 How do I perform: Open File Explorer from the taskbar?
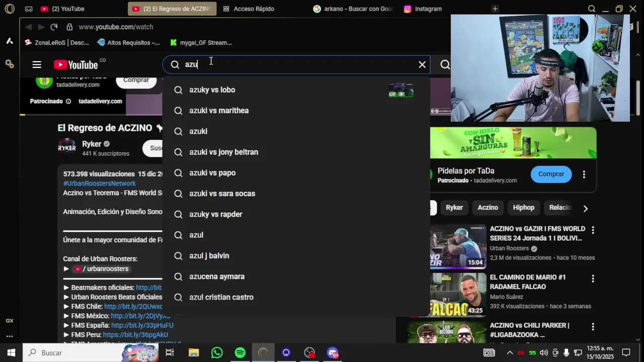click(193, 352)
